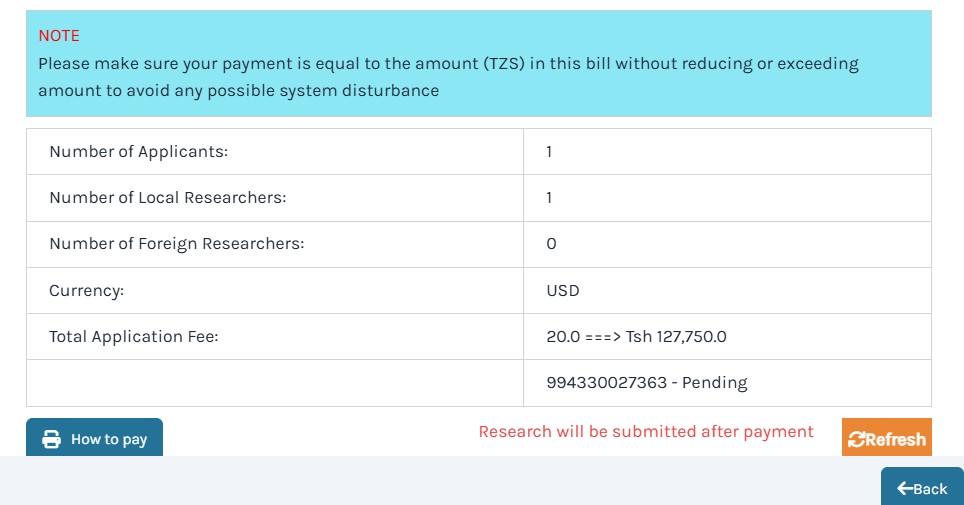Screen dimensions: 964x505
Task: Click the circular arrows icon on Refresh
Action: (x=856, y=440)
